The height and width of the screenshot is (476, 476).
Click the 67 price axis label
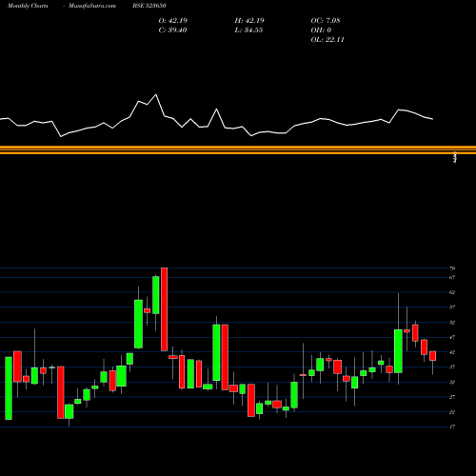coord(452,278)
